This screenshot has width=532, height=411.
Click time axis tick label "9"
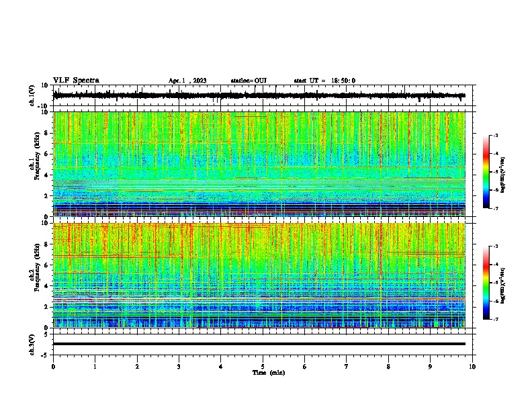[x=430, y=367]
